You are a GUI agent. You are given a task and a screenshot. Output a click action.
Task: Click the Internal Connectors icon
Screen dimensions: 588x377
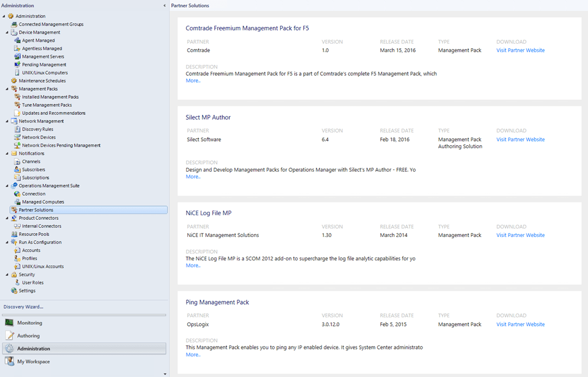tap(17, 226)
